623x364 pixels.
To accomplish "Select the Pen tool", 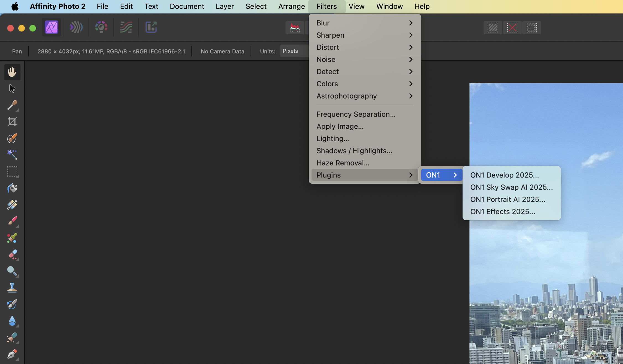I will pyautogui.click(x=12, y=354).
